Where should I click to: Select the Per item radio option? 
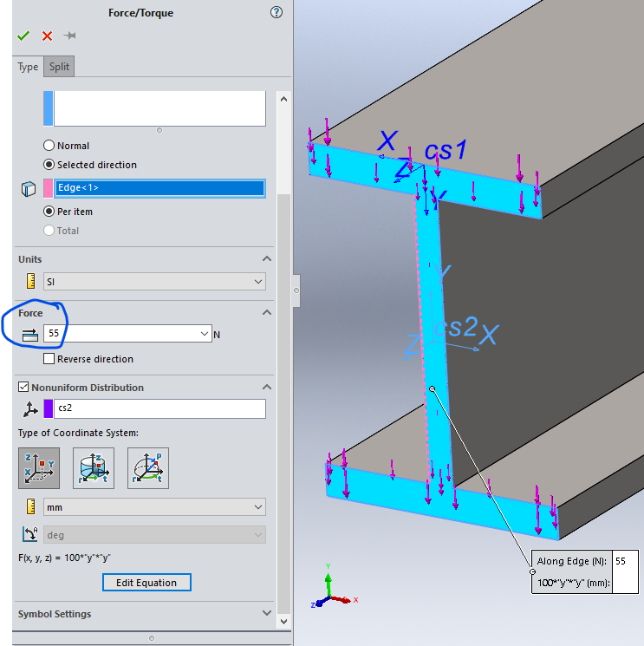(x=49, y=212)
